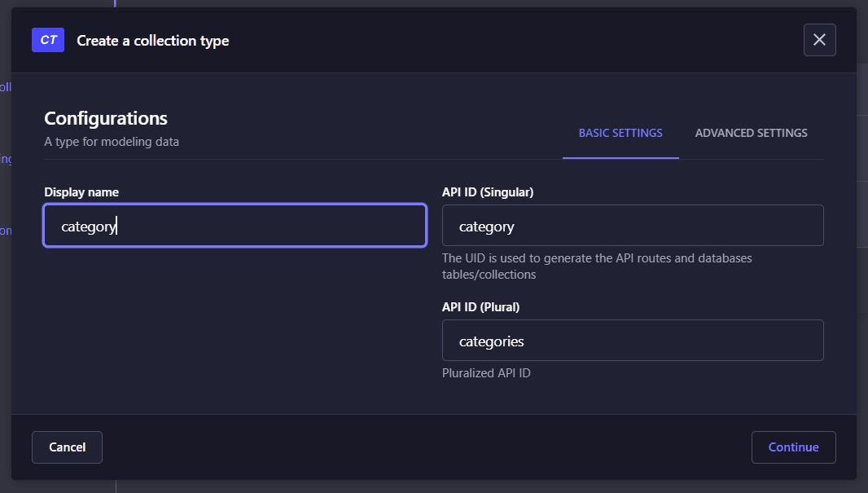
Task: Click the "API ID (Plural)" label
Action: tap(480, 307)
